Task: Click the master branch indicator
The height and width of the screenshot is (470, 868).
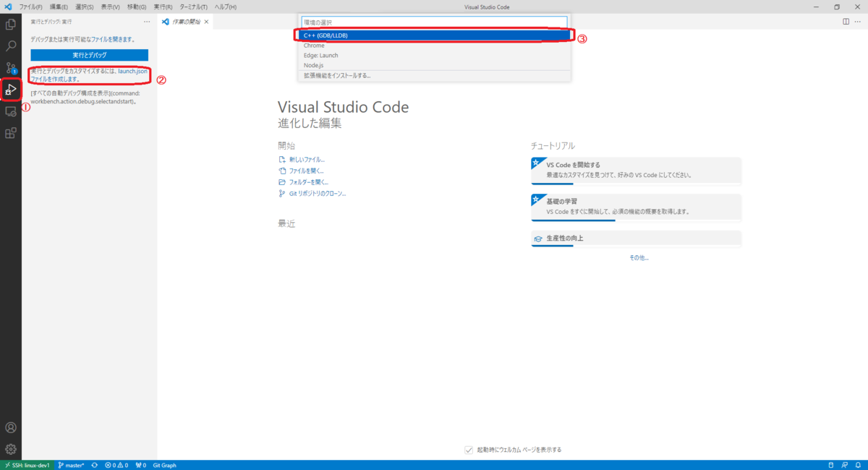Action: click(71, 465)
